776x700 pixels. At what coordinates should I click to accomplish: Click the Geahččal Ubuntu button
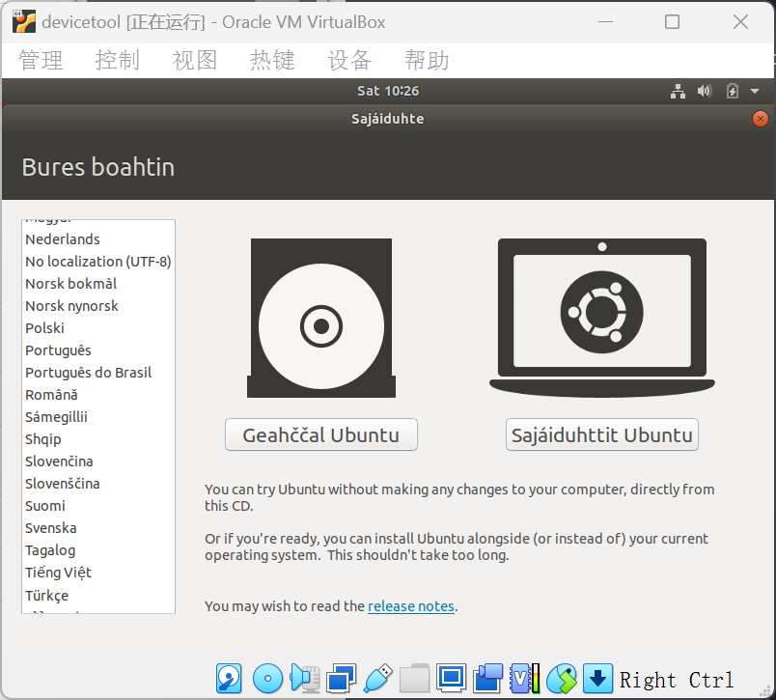(x=321, y=434)
